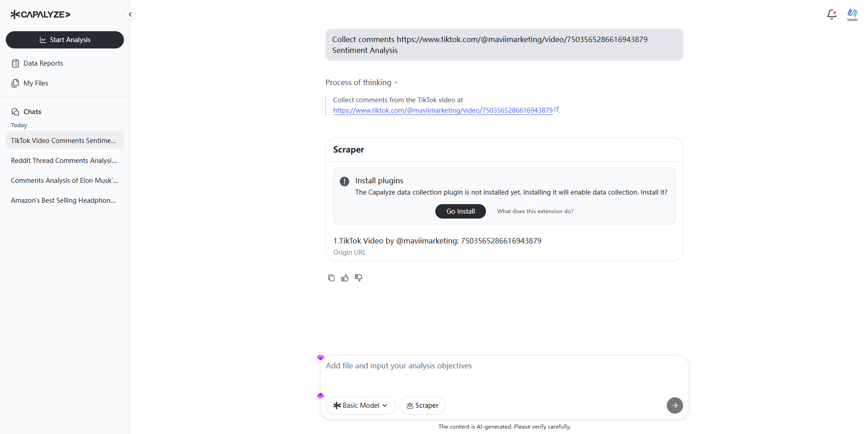This screenshot has width=868, height=434.
Task: Open the Reddit Thread Comments Analysis chat
Action: pyautogui.click(x=65, y=161)
